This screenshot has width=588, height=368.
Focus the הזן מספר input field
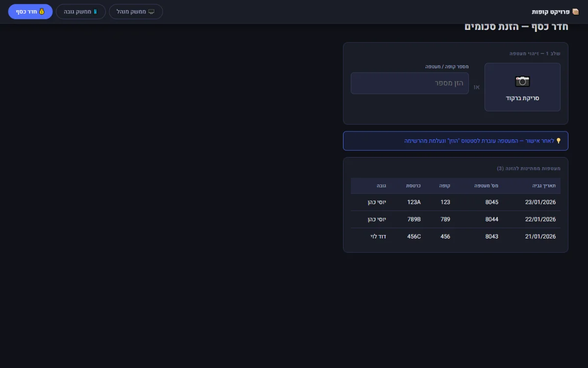pyautogui.click(x=410, y=83)
